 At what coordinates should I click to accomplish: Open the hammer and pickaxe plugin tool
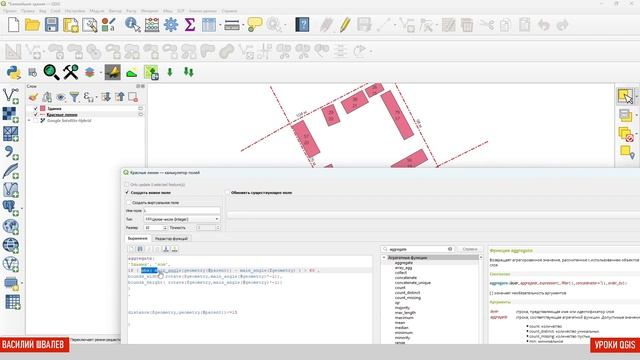point(71,72)
